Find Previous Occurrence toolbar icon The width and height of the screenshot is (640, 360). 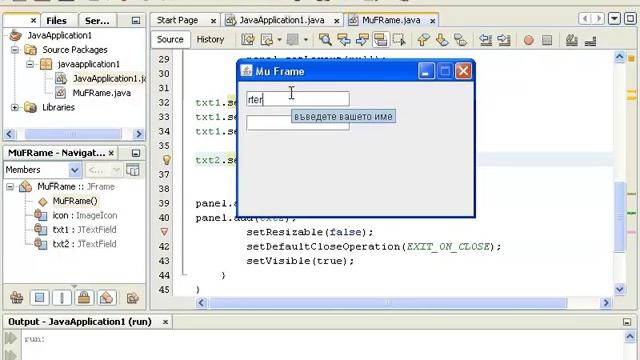tap(344, 40)
